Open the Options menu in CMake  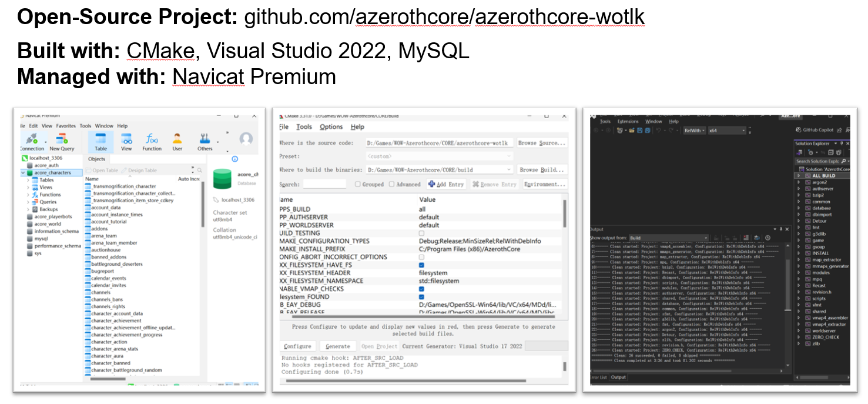pos(331,126)
